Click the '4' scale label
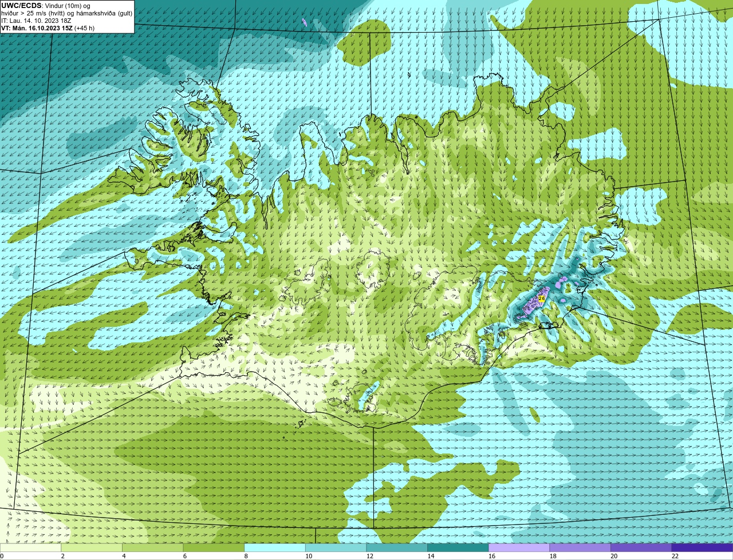This screenshot has width=733, height=560. point(124,556)
